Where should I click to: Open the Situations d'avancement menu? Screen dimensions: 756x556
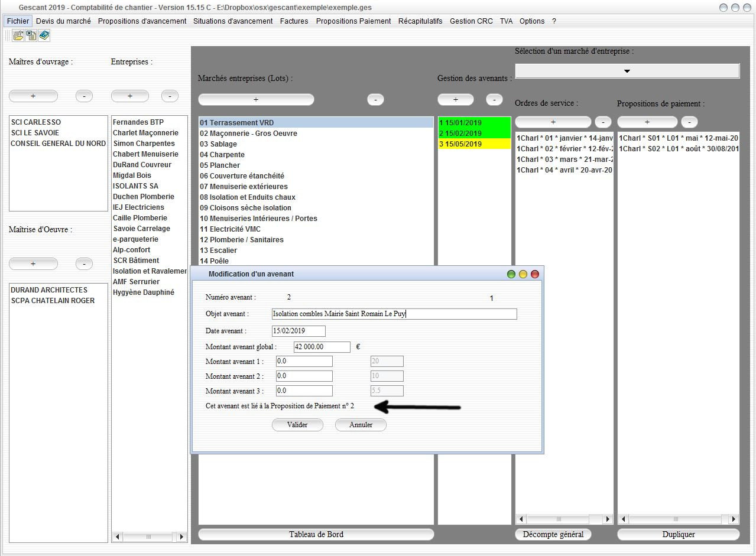[233, 21]
